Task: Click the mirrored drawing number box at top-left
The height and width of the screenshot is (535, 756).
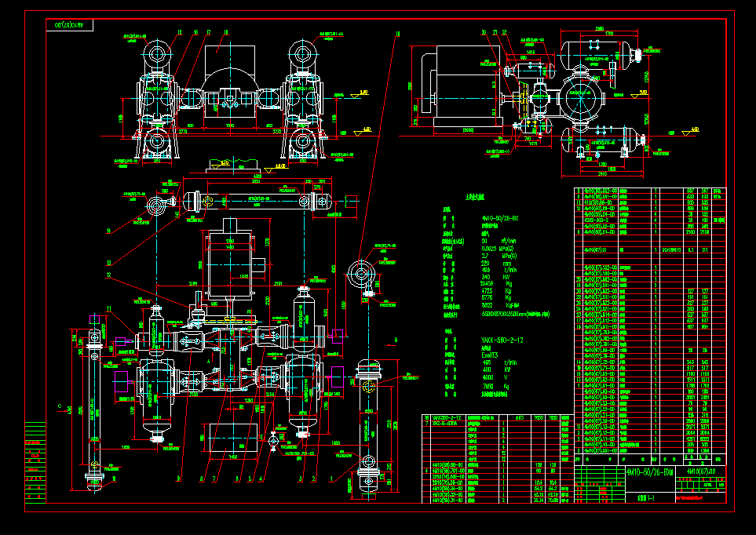Action: tap(69, 25)
